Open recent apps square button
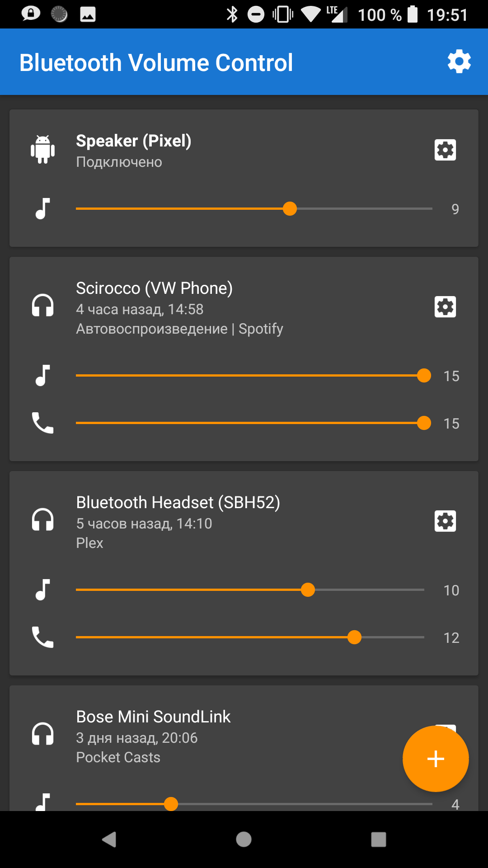This screenshot has height=868, width=488. (x=379, y=840)
